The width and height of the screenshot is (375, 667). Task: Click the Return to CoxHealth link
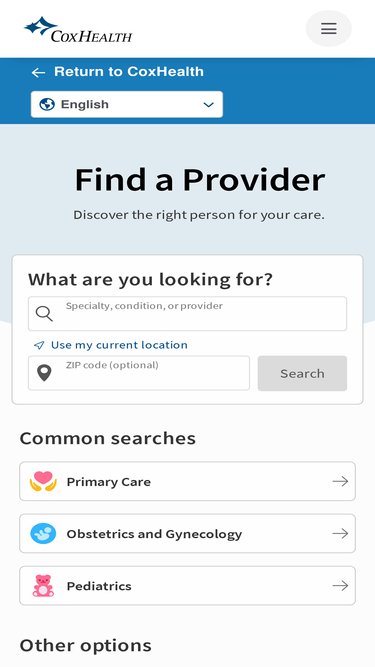click(x=129, y=71)
